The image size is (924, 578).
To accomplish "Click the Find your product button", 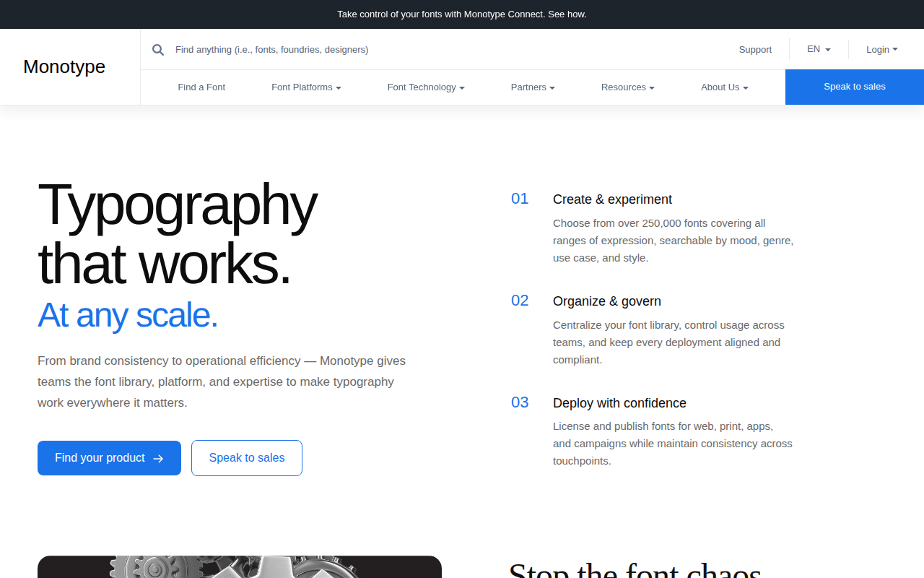I will (x=109, y=458).
